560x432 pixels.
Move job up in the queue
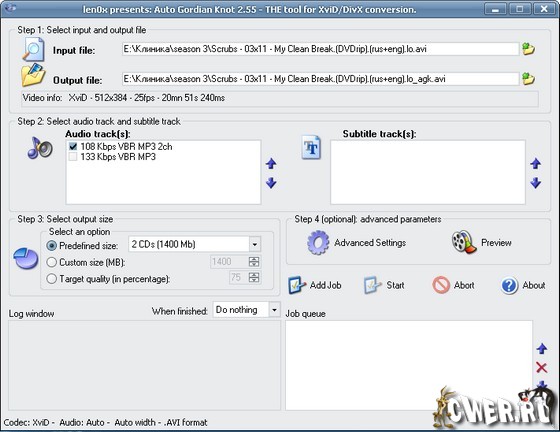[x=542, y=349]
